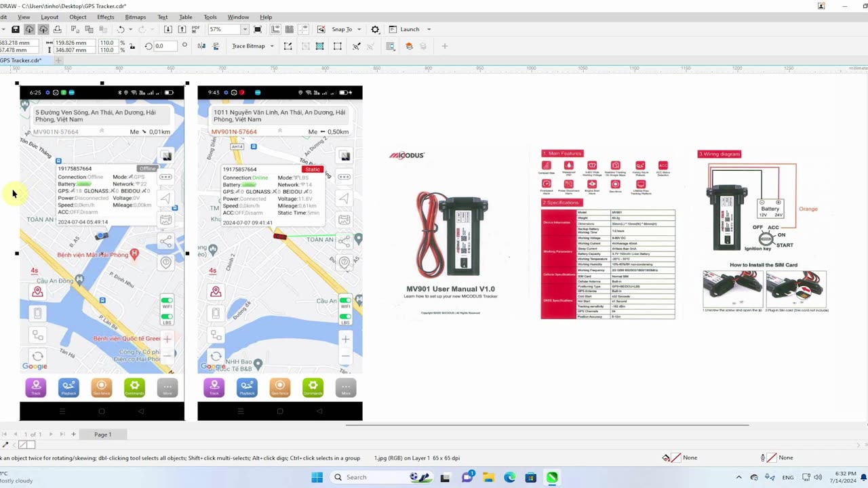Click the Import icon
The image size is (868, 488).
coord(168,29)
